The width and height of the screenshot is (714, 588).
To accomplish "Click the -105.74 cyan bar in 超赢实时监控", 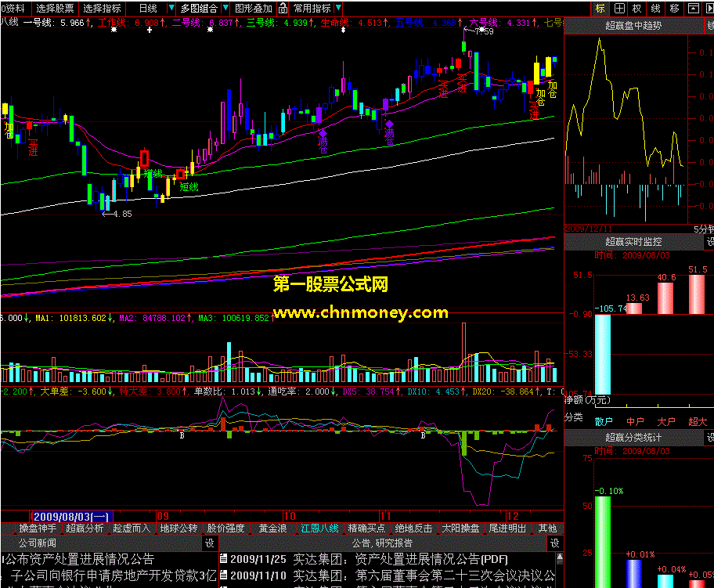I will tap(603, 355).
